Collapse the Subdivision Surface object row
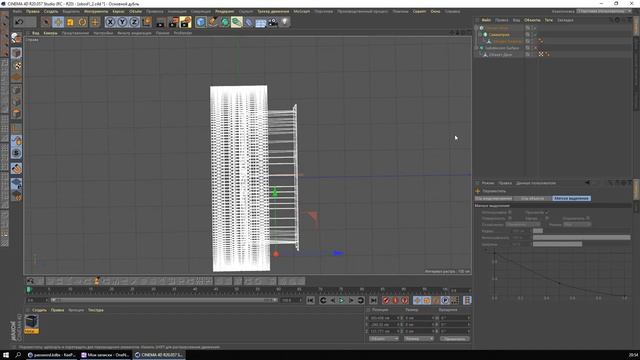Viewport: 640px width, 360px height. (477, 48)
